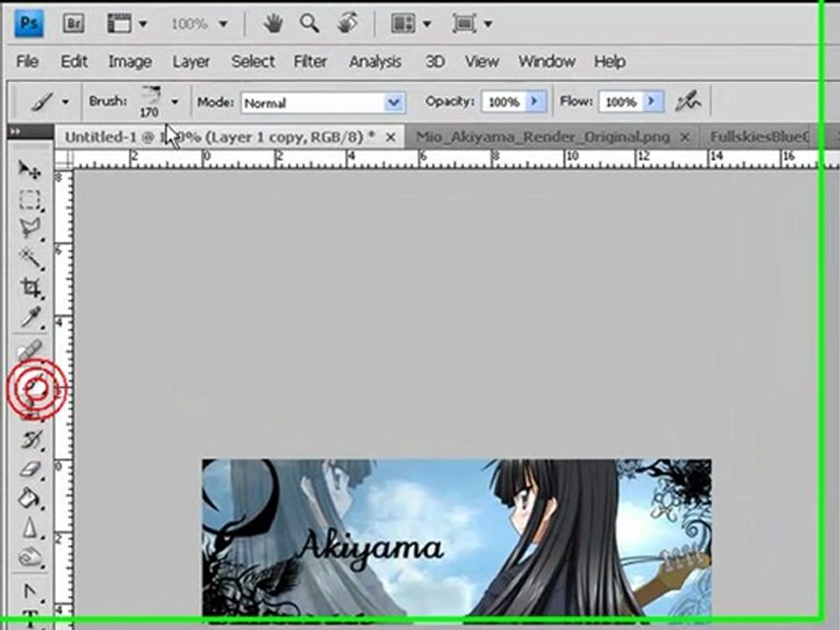This screenshot has width=840, height=630.
Task: Select the Rotate View tool icon
Action: tap(347, 24)
